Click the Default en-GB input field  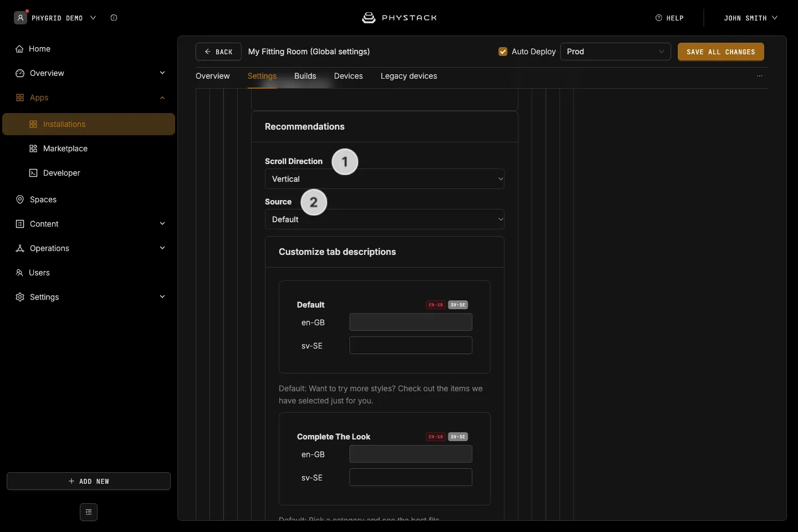coord(411,322)
